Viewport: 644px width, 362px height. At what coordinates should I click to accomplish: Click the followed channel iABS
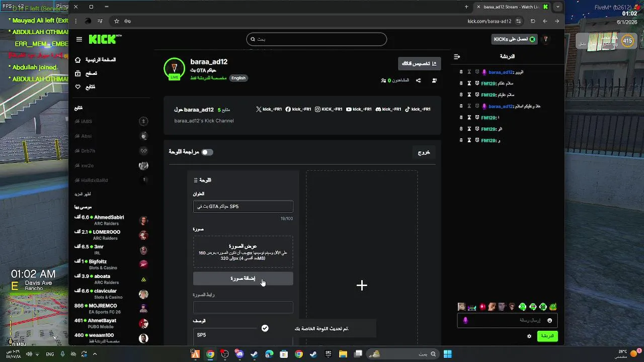111,121
